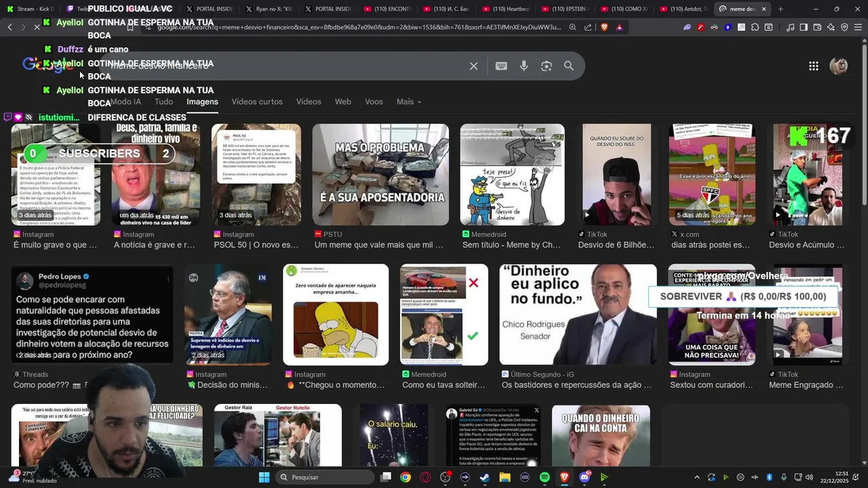Click the Windows Start button
Viewport: 868px width, 488px height.
[x=264, y=477]
